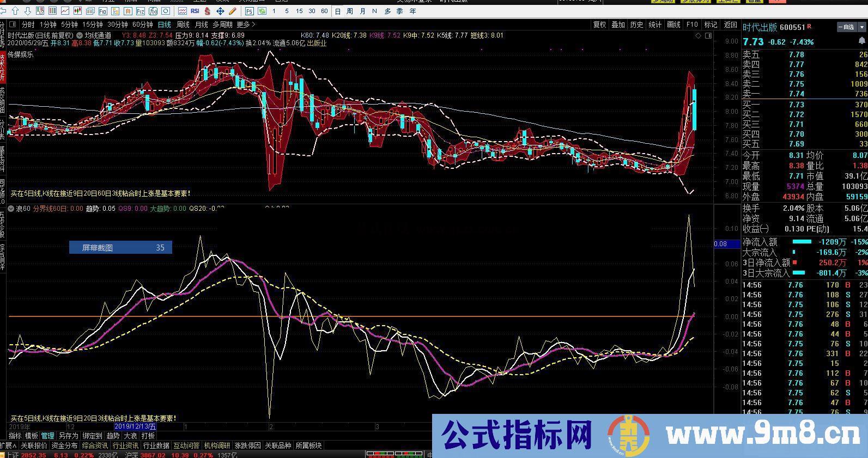This screenshot has height=458, width=868.
Task: Select the pencil drawing tool icon
Action: [x=233, y=11]
